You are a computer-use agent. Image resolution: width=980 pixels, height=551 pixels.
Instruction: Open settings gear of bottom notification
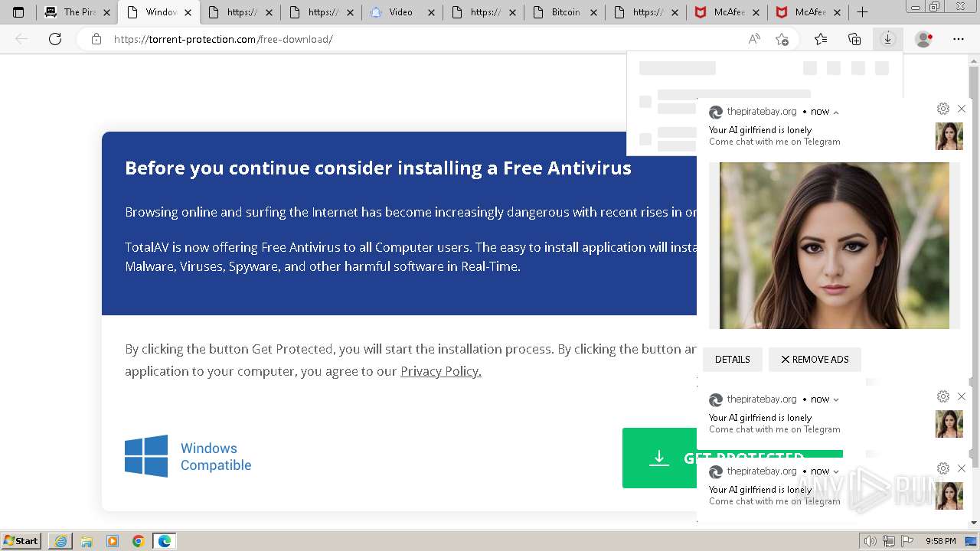point(943,468)
